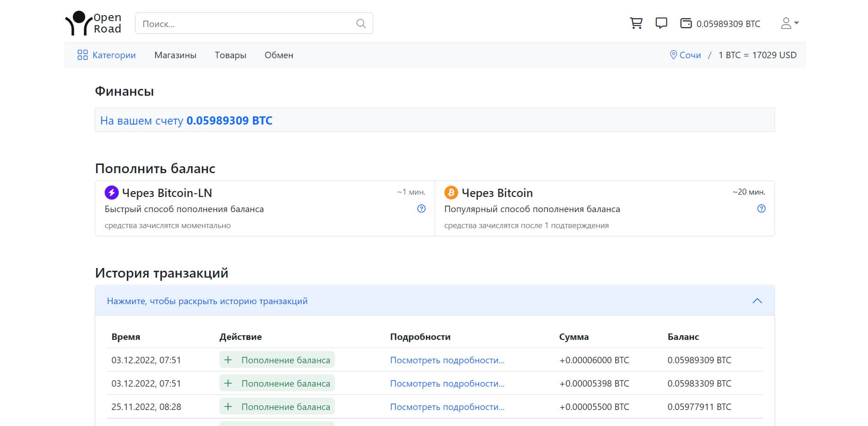Collapse transaction history chevron
The height and width of the screenshot is (426, 868).
(757, 301)
